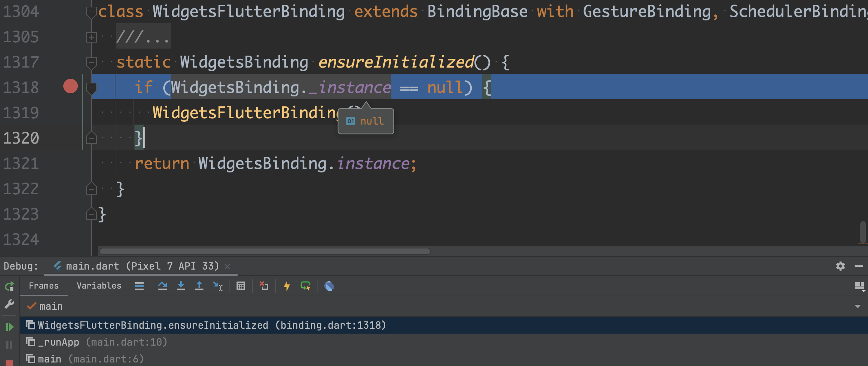Click WidgetsBinding return type on line 1317

244,62
